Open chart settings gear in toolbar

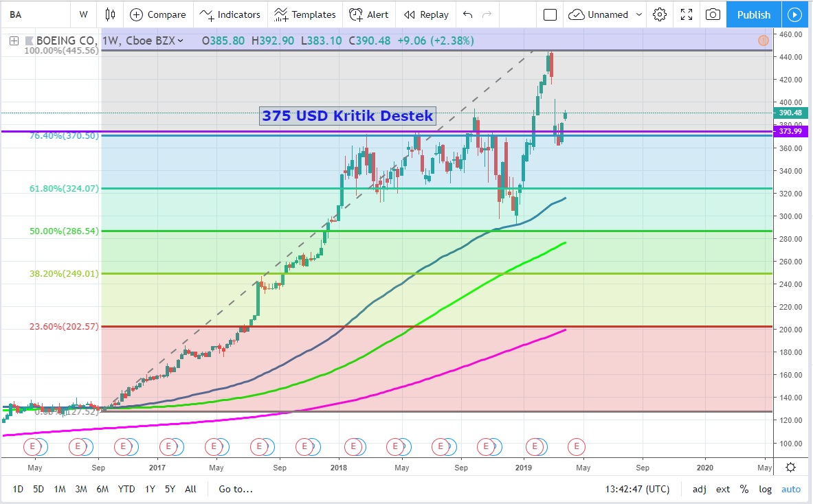tap(660, 14)
